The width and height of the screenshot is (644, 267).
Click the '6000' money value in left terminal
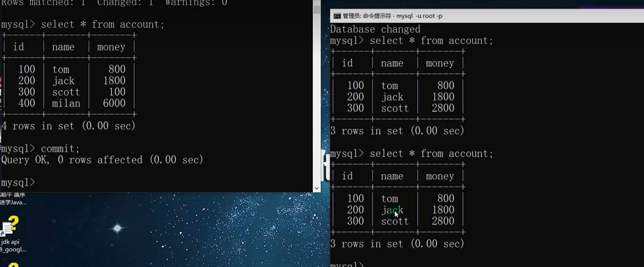(114, 103)
